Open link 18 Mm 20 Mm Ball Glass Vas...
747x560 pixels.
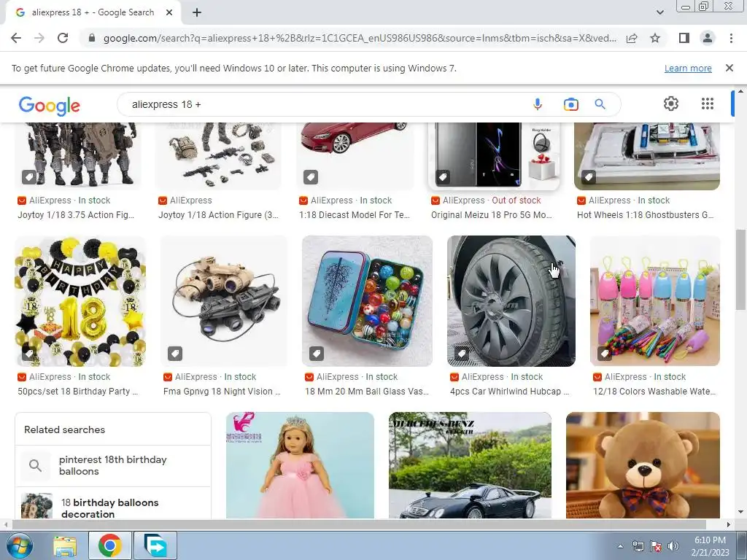coord(367,392)
